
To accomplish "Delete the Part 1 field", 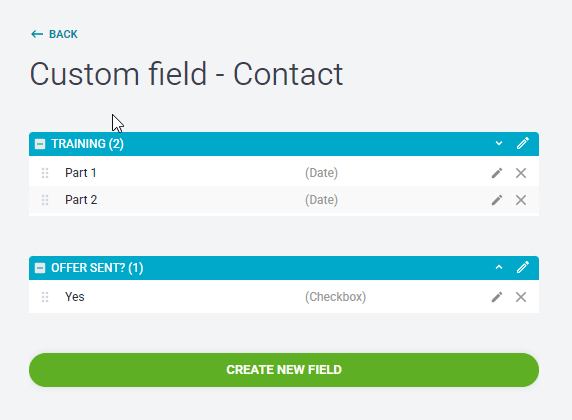I will point(521,173).
